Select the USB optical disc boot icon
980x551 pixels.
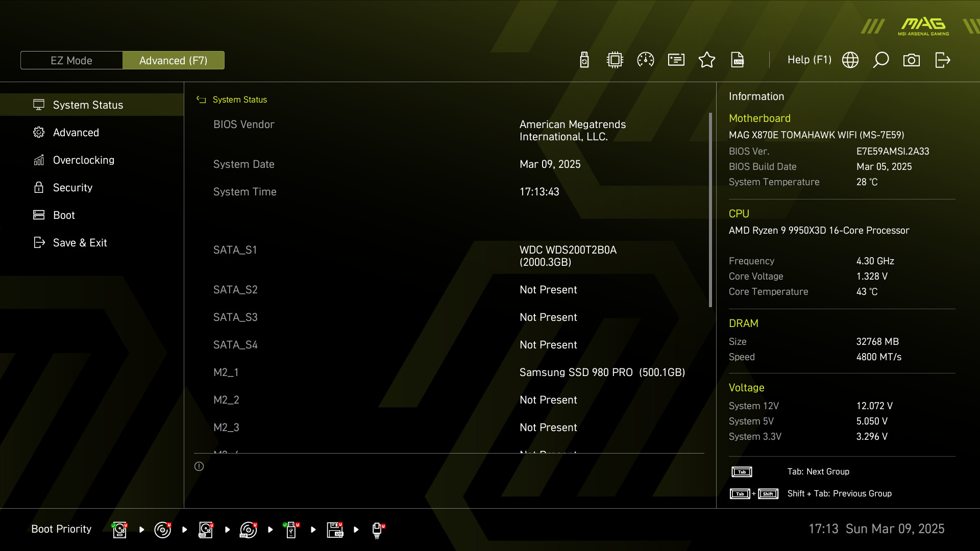pos(249,530)
